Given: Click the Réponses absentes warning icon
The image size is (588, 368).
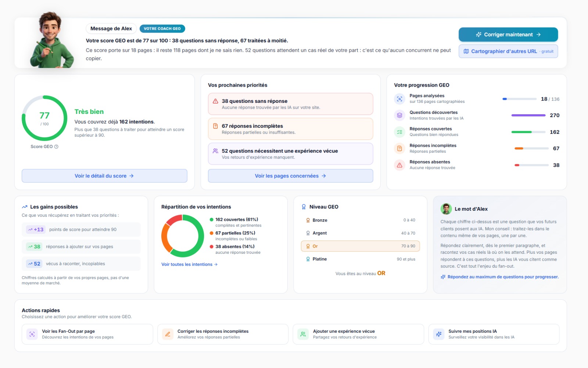Looking at the screenshot, I should [x=399, y=165].
